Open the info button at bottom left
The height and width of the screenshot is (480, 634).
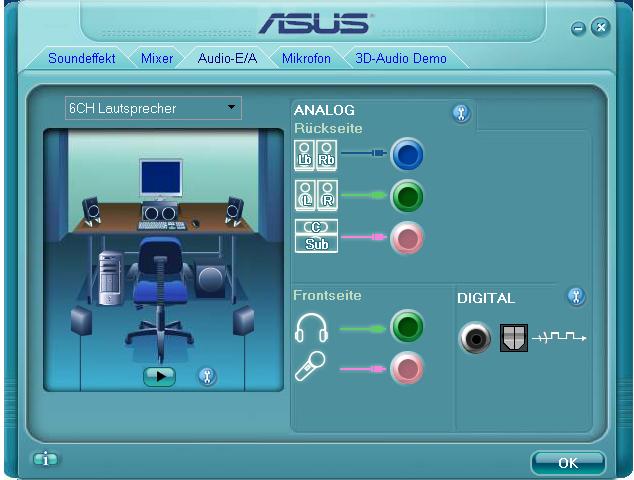[x=45, y=459]
